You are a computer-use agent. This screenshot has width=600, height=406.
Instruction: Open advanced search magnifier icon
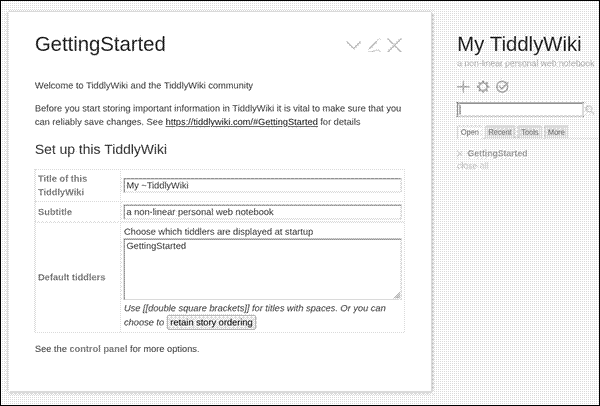[x=590, y=110]
